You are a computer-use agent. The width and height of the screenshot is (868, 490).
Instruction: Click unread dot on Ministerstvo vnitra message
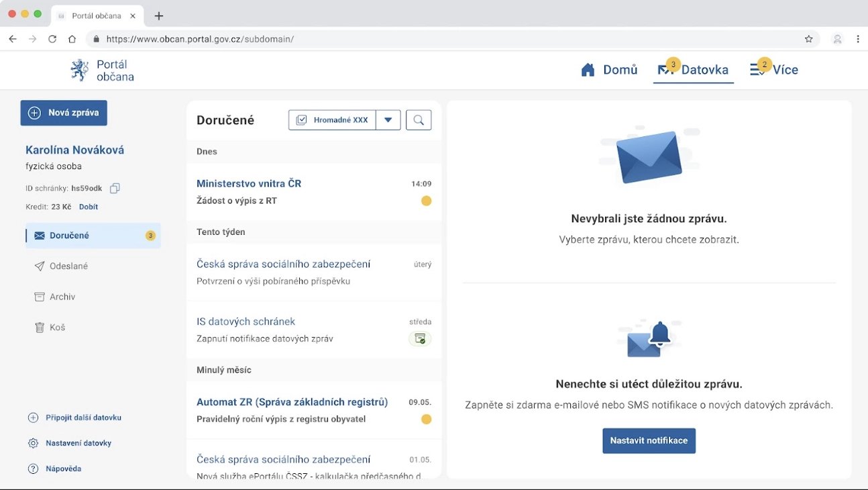(426, 201)
